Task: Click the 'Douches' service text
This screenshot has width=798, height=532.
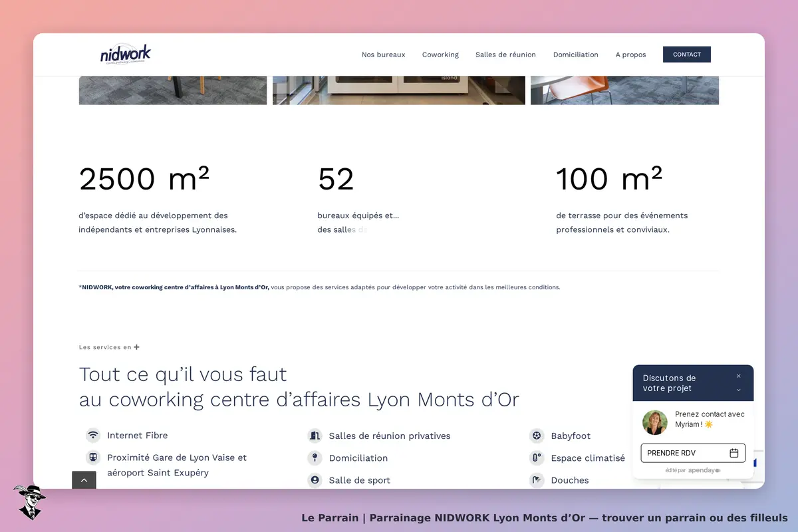Action: (x=570, y=479)
